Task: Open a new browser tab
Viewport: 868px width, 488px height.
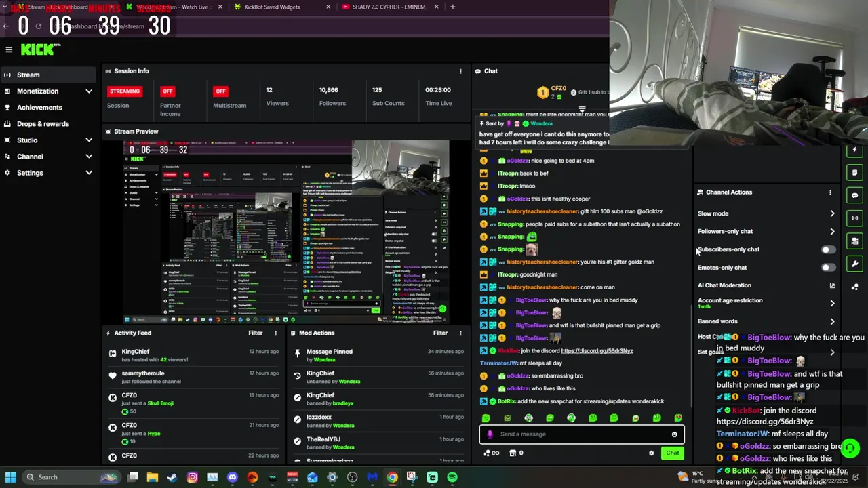Action: point(452,7)
